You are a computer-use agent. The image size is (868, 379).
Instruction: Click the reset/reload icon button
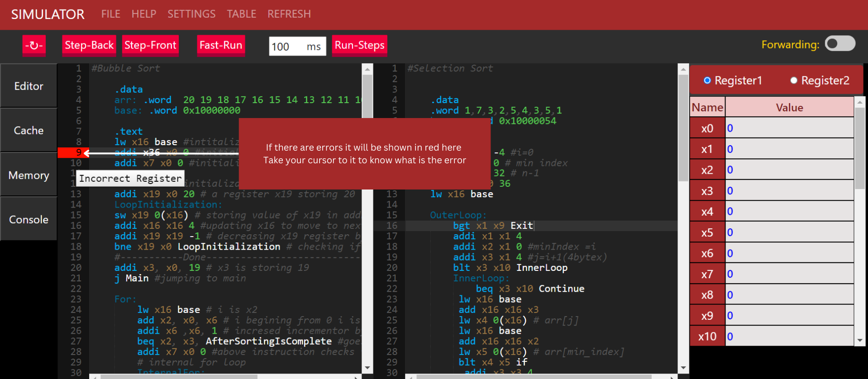34,46
